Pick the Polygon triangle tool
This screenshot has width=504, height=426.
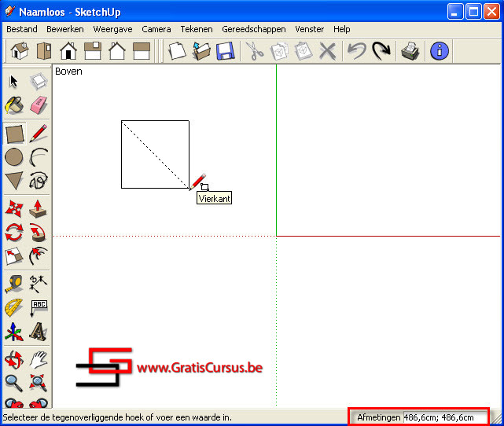14,181
